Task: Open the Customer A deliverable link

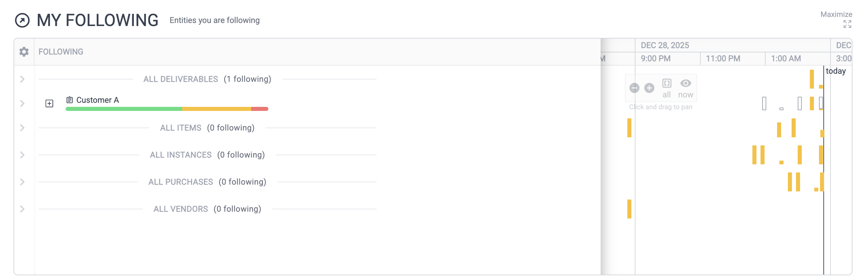Action: [x=98, y=100]
